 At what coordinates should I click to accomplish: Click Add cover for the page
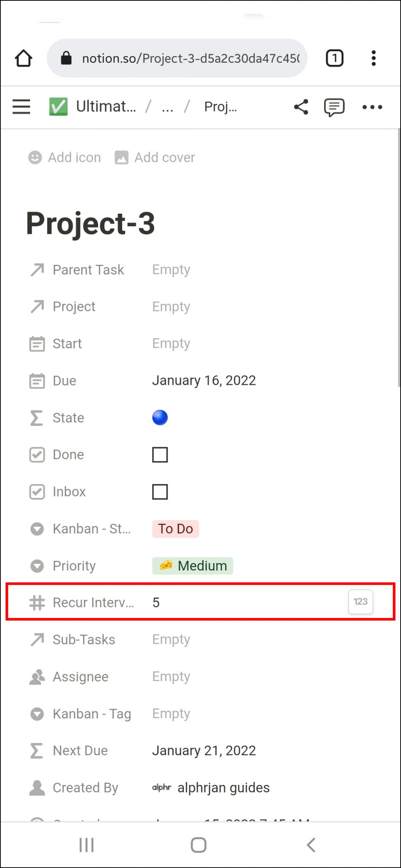point(155,157)
